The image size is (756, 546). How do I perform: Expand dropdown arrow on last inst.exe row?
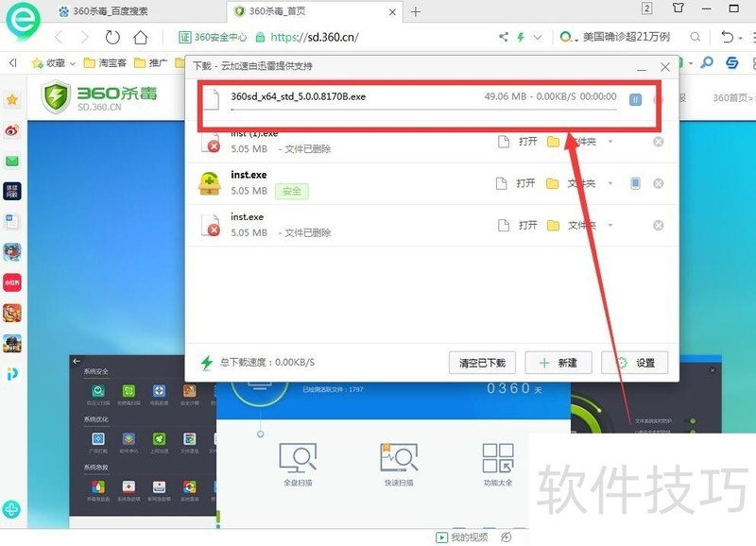click(610, 226)
